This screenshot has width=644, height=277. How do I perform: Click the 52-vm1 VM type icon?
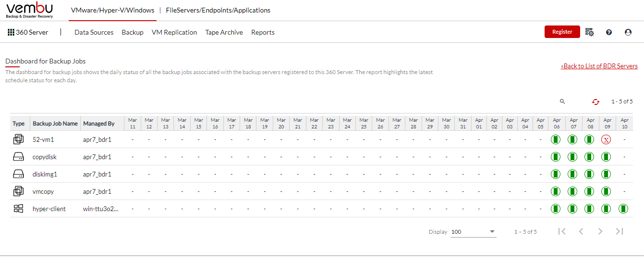coord(18,139)
